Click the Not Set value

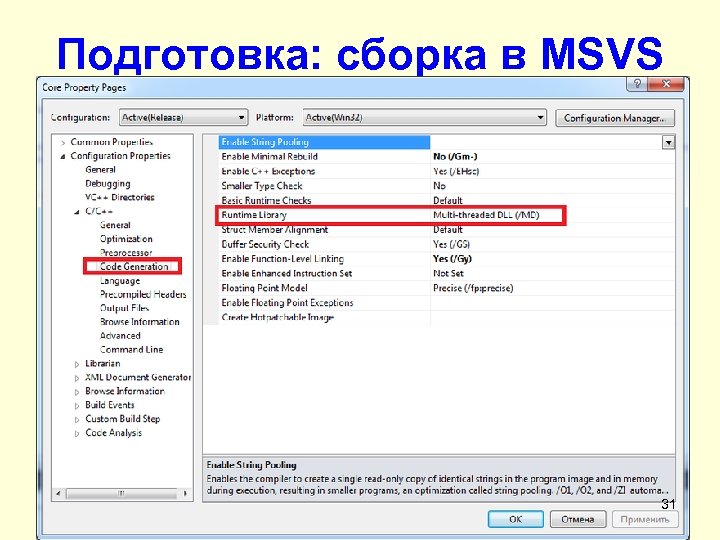click(x=448, y=274)
